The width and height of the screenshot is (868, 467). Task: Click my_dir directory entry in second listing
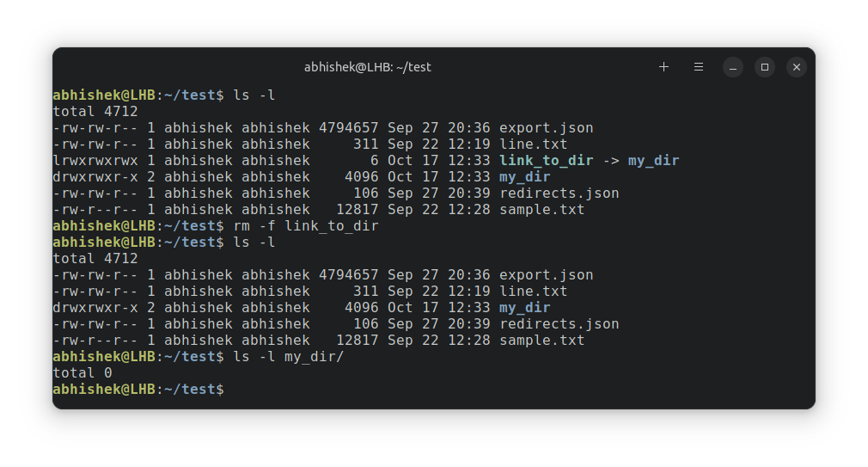coord(525,308)
